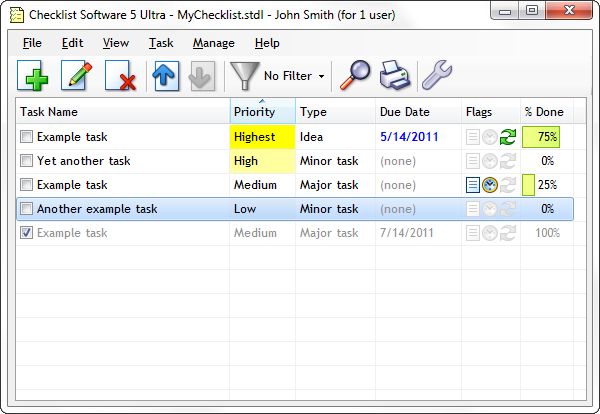This screenshot has width=600, height=414.
Task: Click the application icon in the title bar
Action: (16, 15)
